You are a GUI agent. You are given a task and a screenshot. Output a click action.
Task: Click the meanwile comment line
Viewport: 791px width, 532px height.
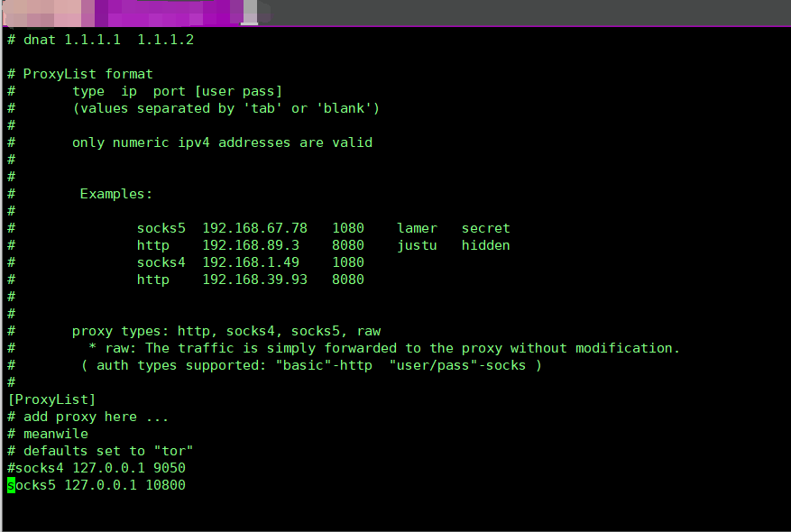click(x=54, y=434)
